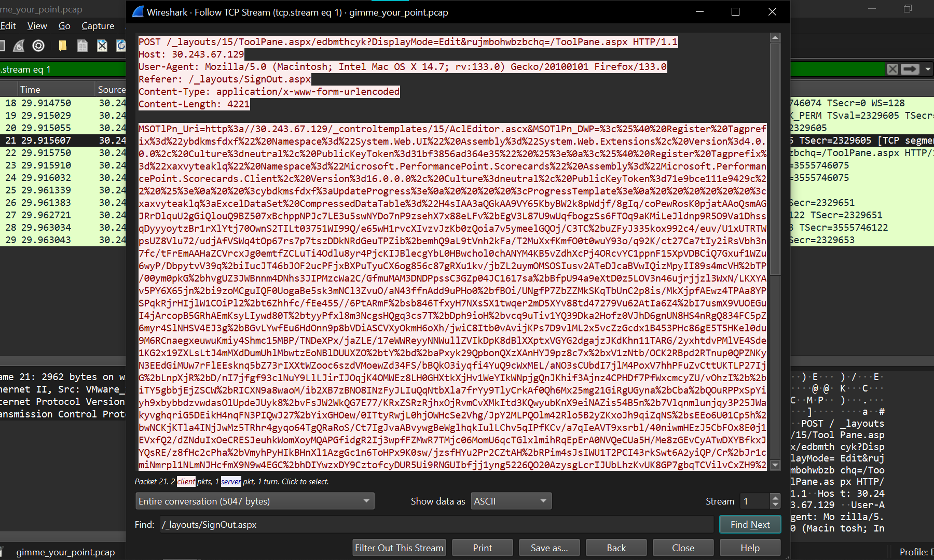Click the POST request line in stream text

click(408, 42)
